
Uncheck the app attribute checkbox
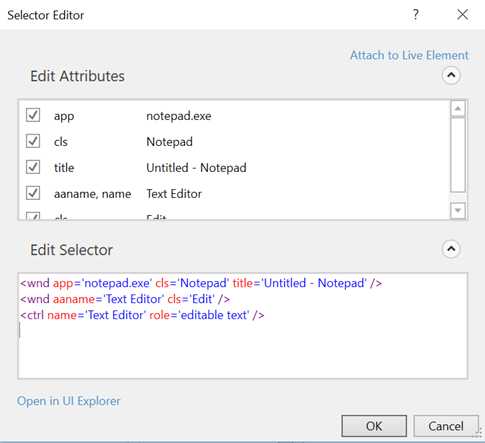coord(33,115)
